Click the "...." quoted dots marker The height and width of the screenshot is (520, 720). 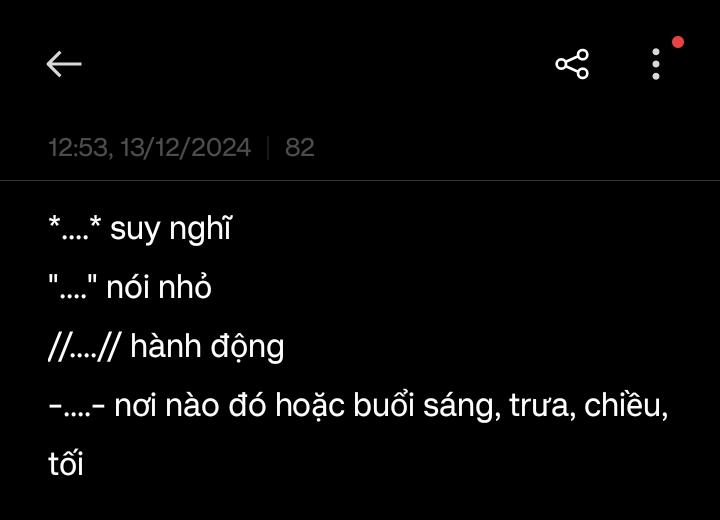click(71, 288)
